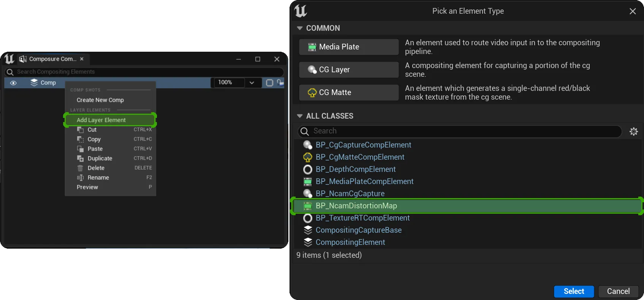Pick the CG Matte element button

[349, 92]
